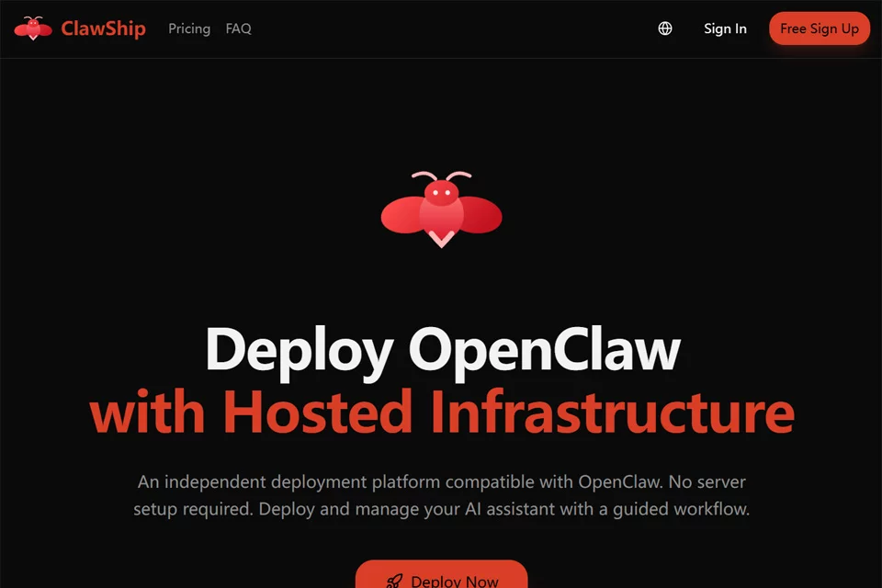Click the "with Hosted Infrastructure" heading text
Image resolution: width=882 pixels, height=588 pixels.
coord(442,413)
